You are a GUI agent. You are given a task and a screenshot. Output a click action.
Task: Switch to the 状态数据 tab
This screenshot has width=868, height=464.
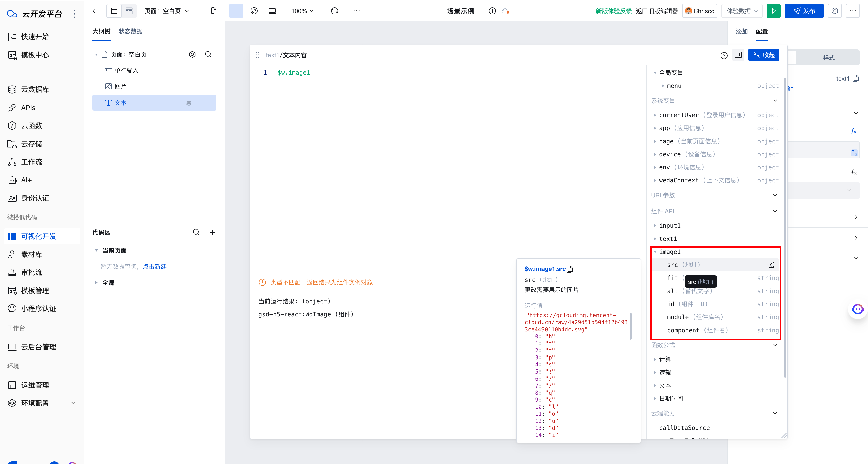coord(130,31)
